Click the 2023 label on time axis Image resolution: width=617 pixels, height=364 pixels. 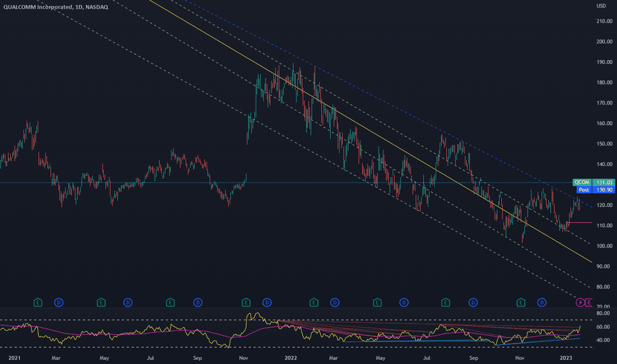pos(566,358)
